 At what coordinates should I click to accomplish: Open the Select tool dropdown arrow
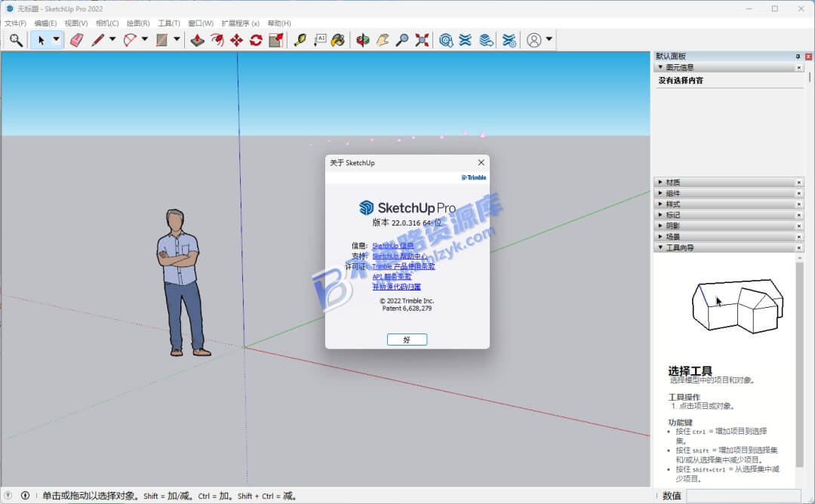(x=56, y=39)
